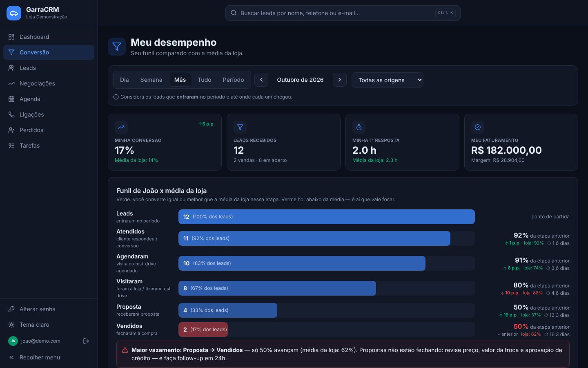The width and height of the screenshot is (588, 368).
Task: Open the Agenda calendar icon
Action: pos(11,99)
